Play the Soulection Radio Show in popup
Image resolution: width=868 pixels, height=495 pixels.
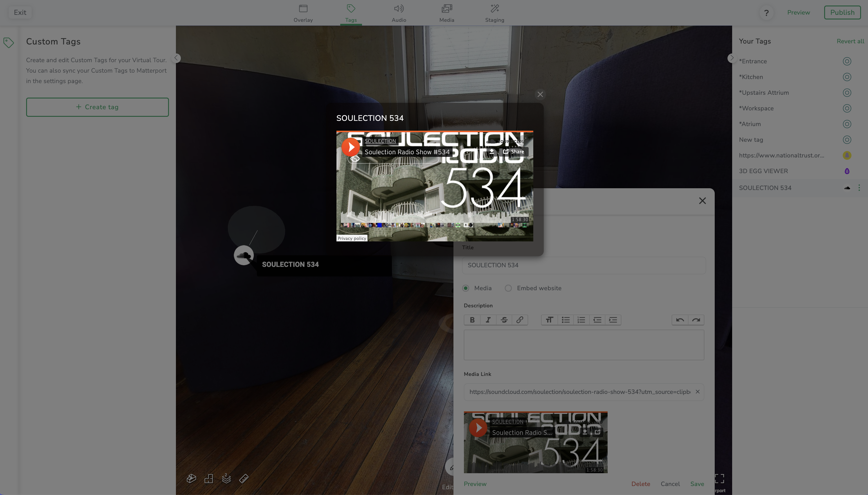[x=351, y=147]
